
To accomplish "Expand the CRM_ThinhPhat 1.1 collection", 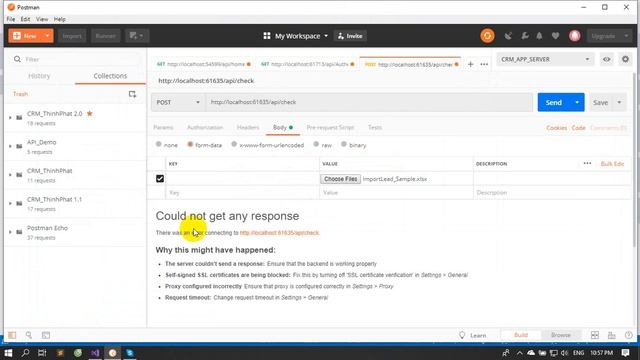I will 10,203.
